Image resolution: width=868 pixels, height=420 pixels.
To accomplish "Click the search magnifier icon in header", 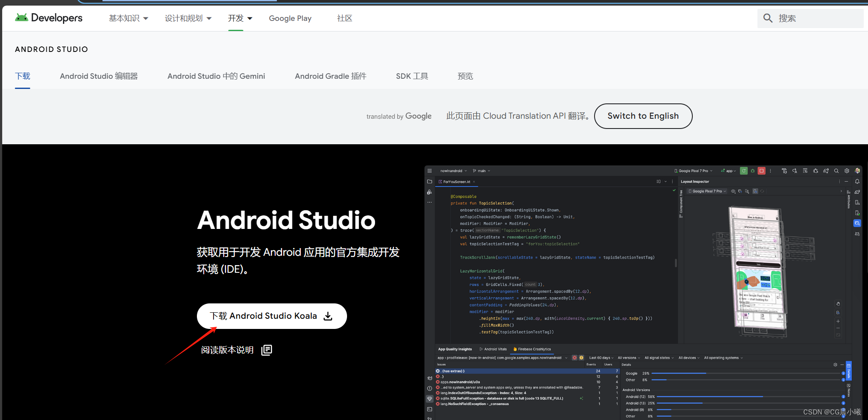I will [x=768, y=18].
